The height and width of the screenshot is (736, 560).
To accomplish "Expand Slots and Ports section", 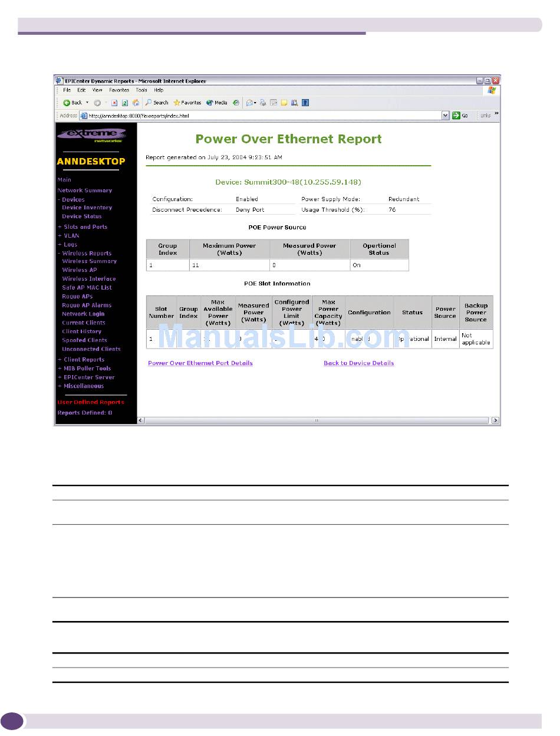I will 83,227.
